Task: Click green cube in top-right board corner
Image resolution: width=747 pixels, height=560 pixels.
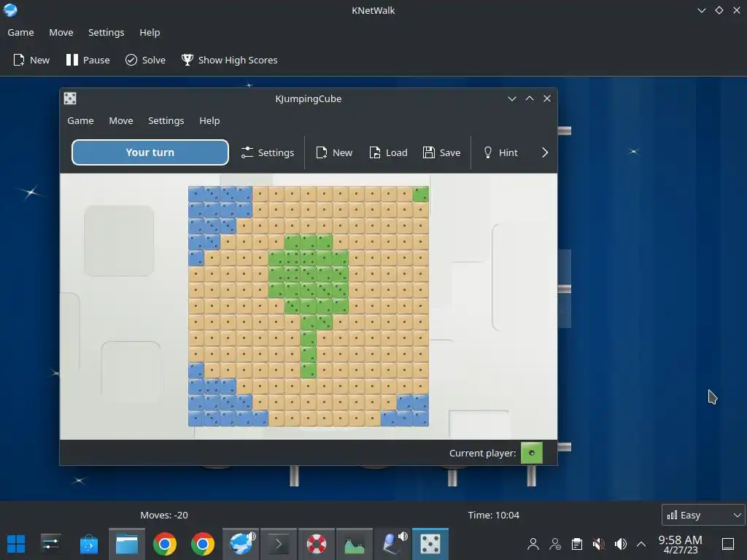Action: coord(421,194)
